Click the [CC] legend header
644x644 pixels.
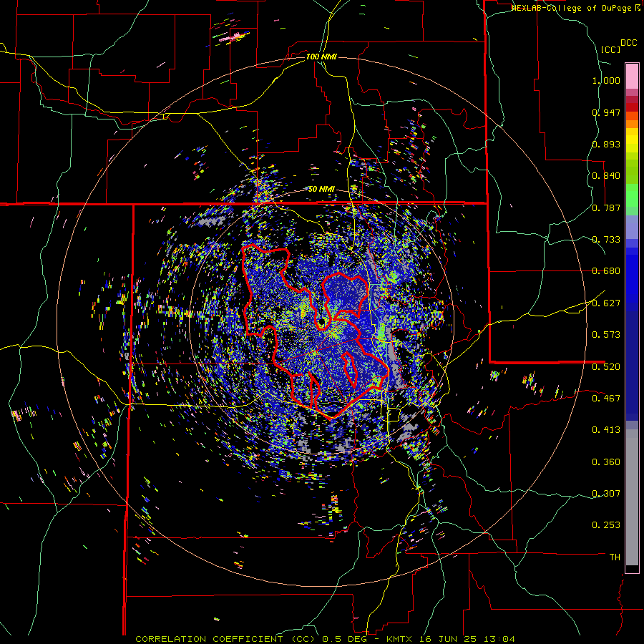point(610,49)
